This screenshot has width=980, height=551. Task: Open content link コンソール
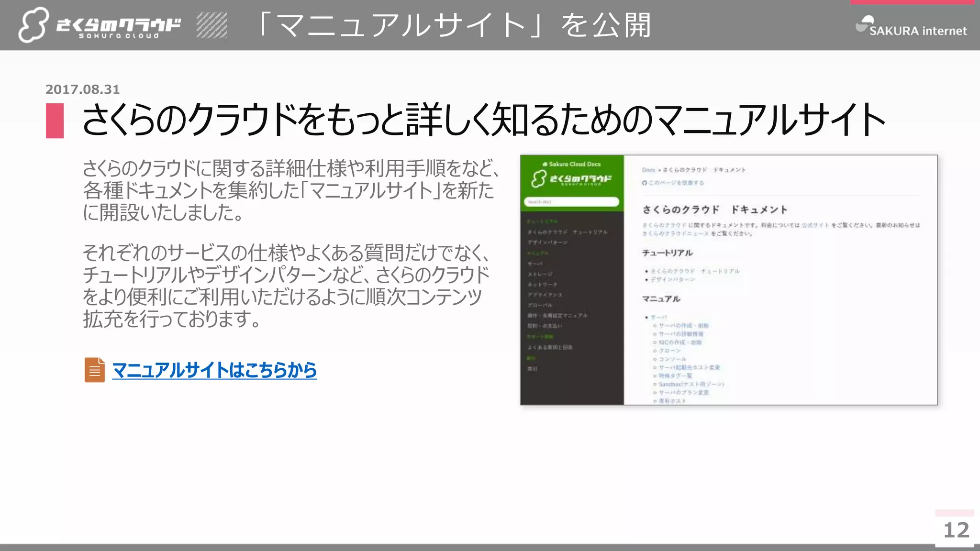[672, 359]
